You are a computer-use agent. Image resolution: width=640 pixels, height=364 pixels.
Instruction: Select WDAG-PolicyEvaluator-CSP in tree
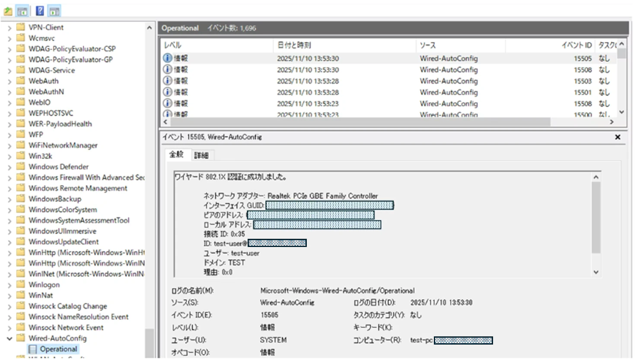72,48
